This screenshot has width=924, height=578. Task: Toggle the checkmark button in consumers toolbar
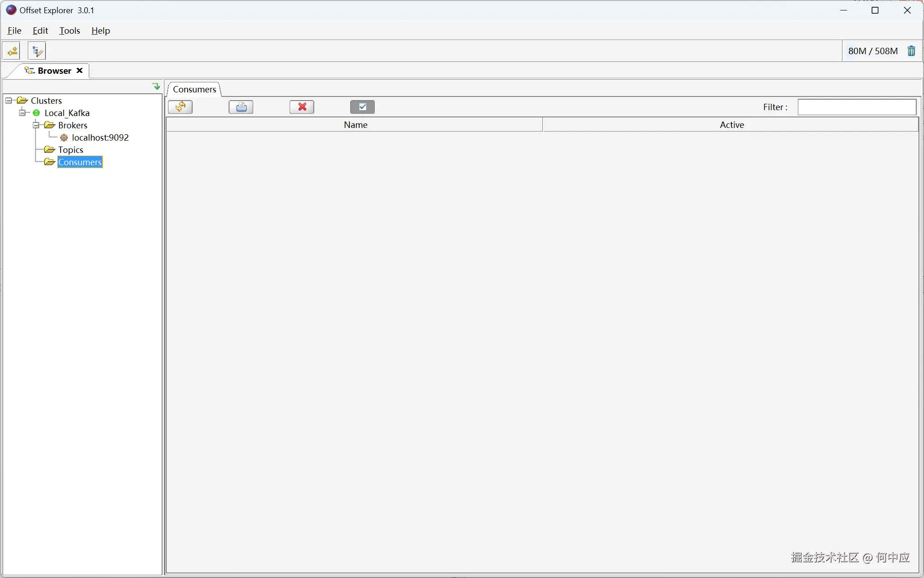(x=362, y=107)
